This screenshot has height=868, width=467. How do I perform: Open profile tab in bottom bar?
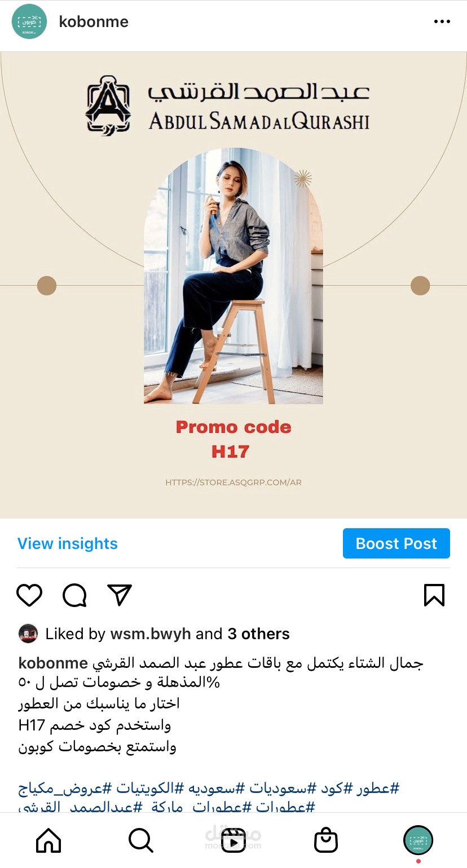(418, 840)
